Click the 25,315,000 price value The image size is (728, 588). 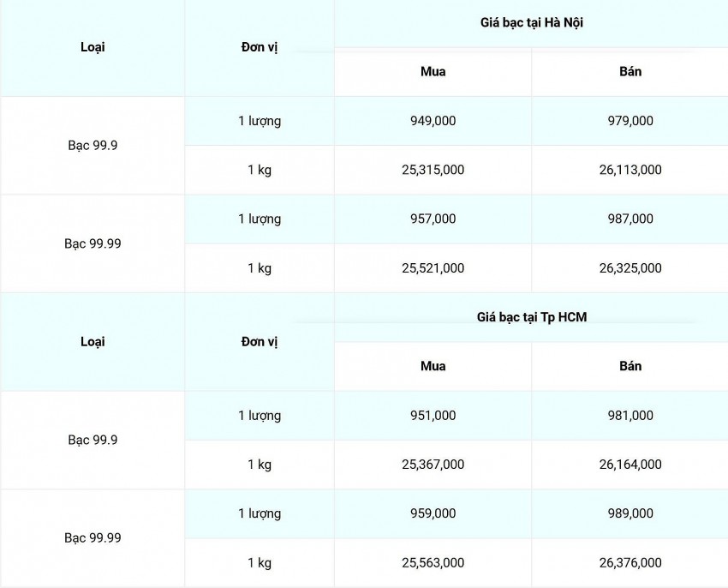pyautogui.click(x=433, y=170)
